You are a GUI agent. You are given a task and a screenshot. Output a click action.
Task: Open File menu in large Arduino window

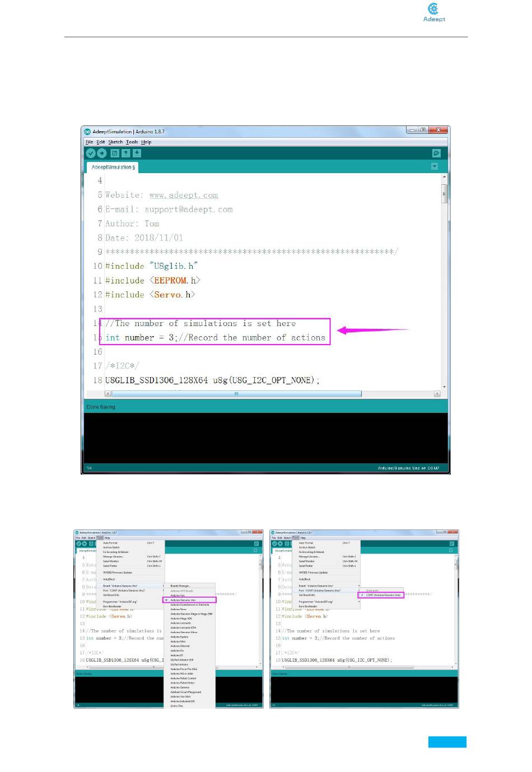89,142
